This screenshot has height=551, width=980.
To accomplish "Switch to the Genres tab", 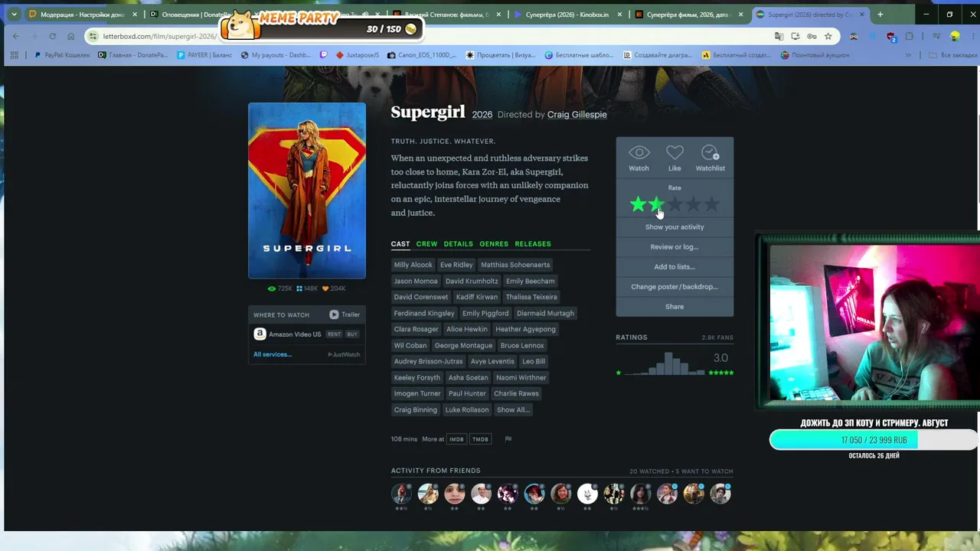I will [494, 244].
